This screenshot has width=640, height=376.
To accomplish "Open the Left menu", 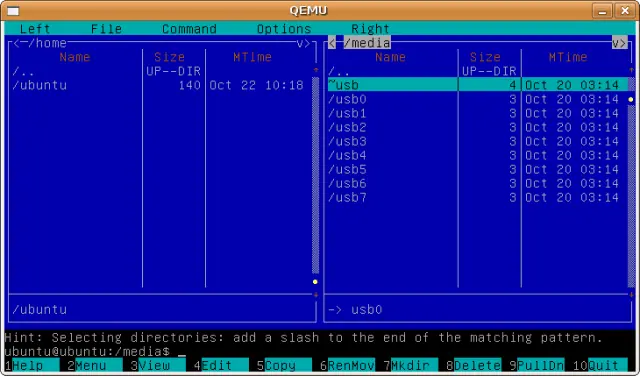I will pos(35,29).
